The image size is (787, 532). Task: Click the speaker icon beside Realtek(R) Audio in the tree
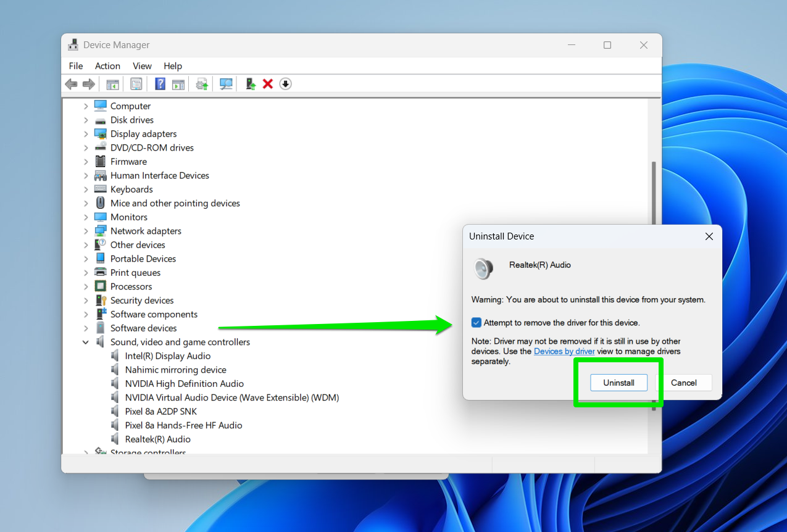115,439
